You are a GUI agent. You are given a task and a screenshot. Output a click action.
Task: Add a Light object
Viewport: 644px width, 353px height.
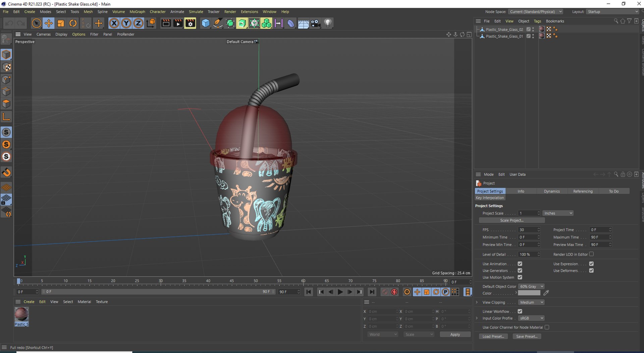coord(328,23)
